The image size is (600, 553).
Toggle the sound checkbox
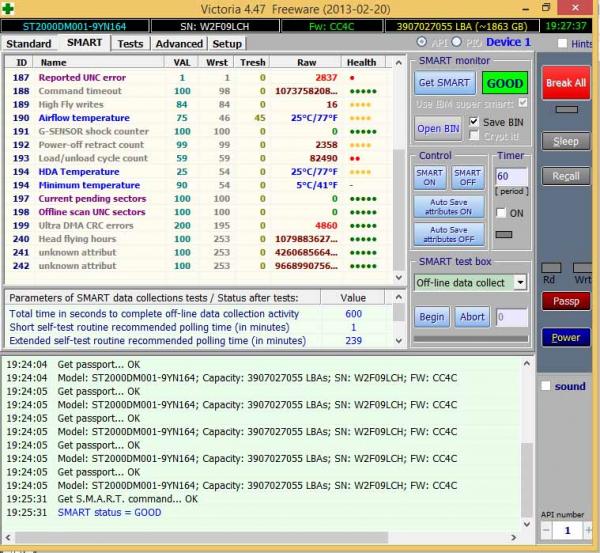tap(545, 386)
